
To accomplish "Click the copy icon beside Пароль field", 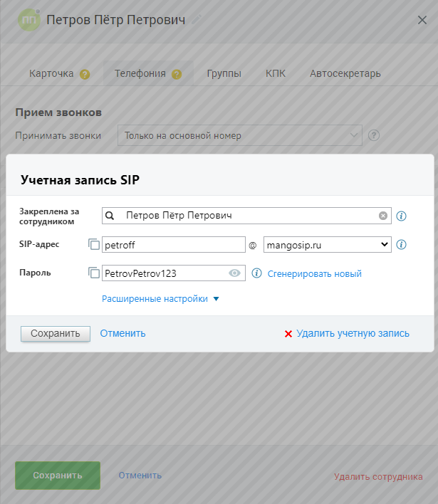I will click(x=94, y=273).
